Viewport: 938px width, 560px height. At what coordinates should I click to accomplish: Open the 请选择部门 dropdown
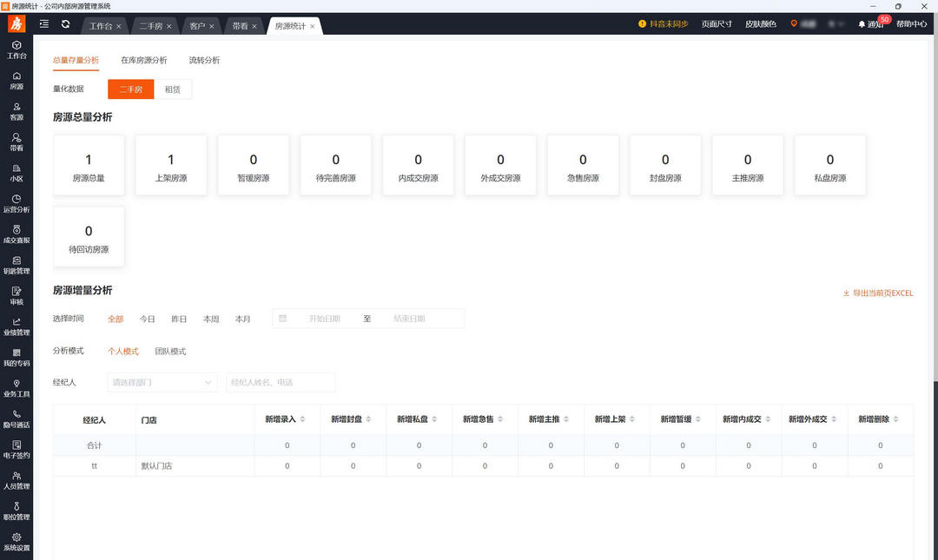click(162, 382)
